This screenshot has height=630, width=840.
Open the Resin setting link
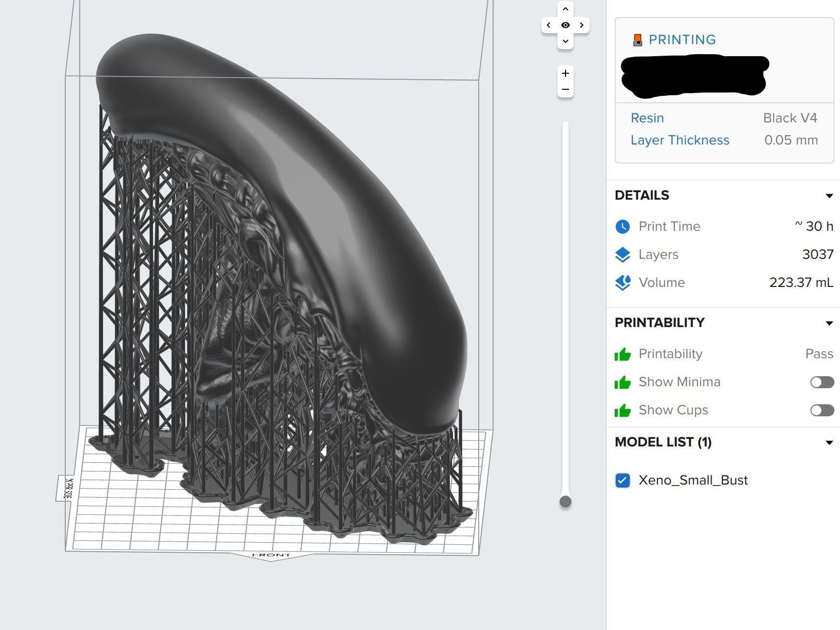pos(647,118)
